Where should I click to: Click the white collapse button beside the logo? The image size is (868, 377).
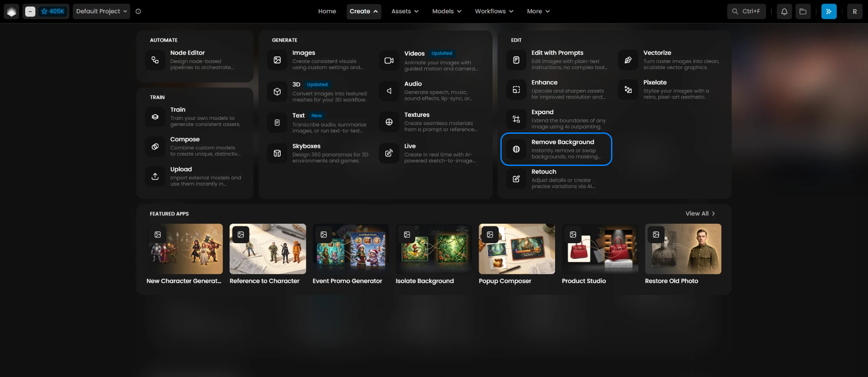[x=30, y=12]
